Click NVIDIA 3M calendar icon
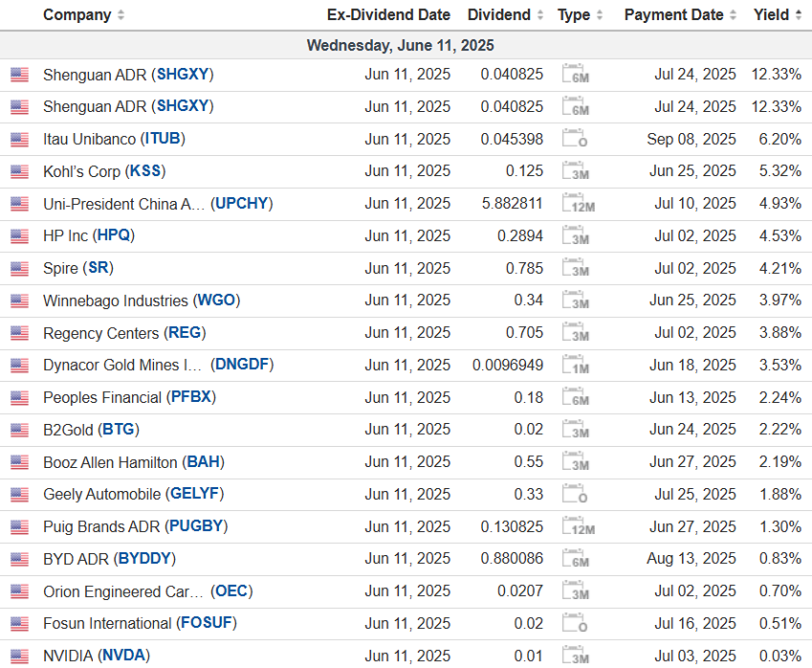This screenshot has width=812, height=668. pyautogui.click(x=576, y=655)
